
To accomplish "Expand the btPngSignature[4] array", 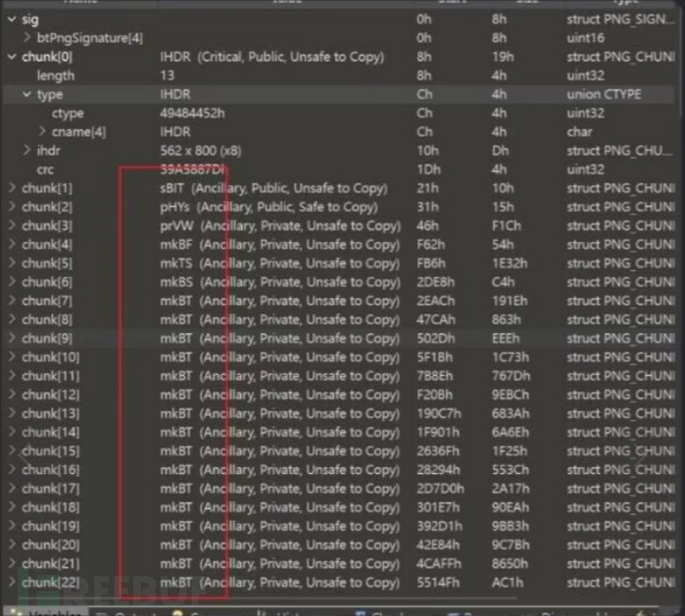I will click(x=27, y=38).
